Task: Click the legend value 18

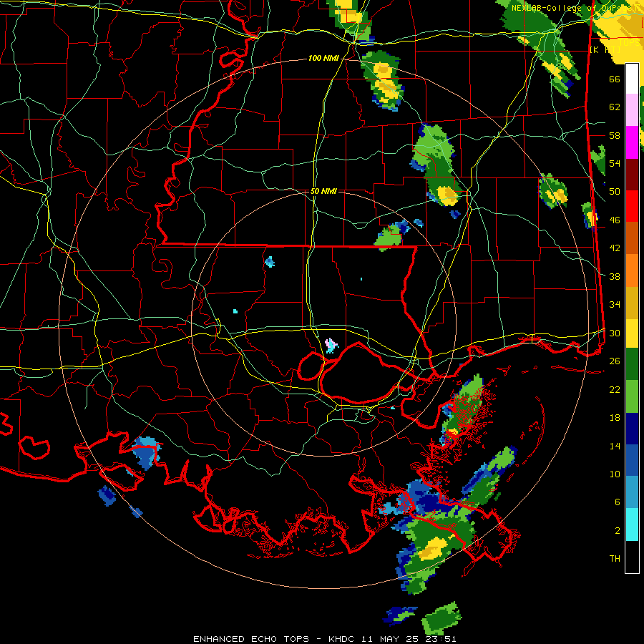Action: click(615, 418)
